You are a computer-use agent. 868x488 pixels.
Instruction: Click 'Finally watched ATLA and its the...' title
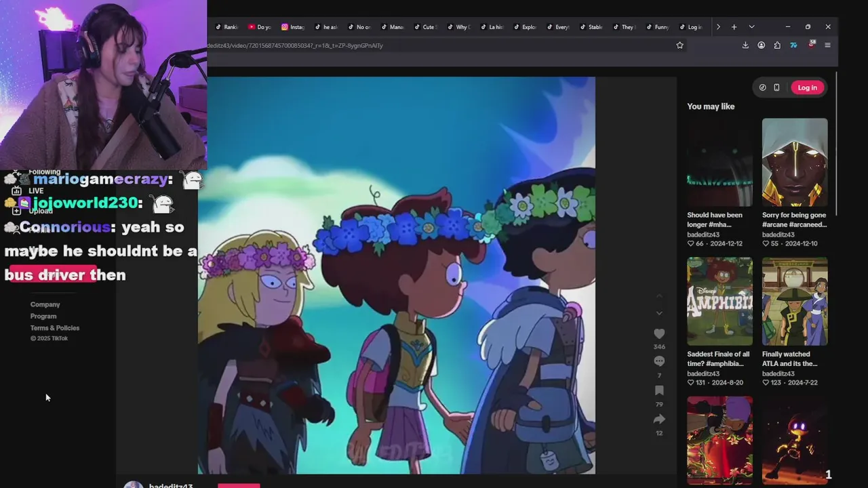790,359
